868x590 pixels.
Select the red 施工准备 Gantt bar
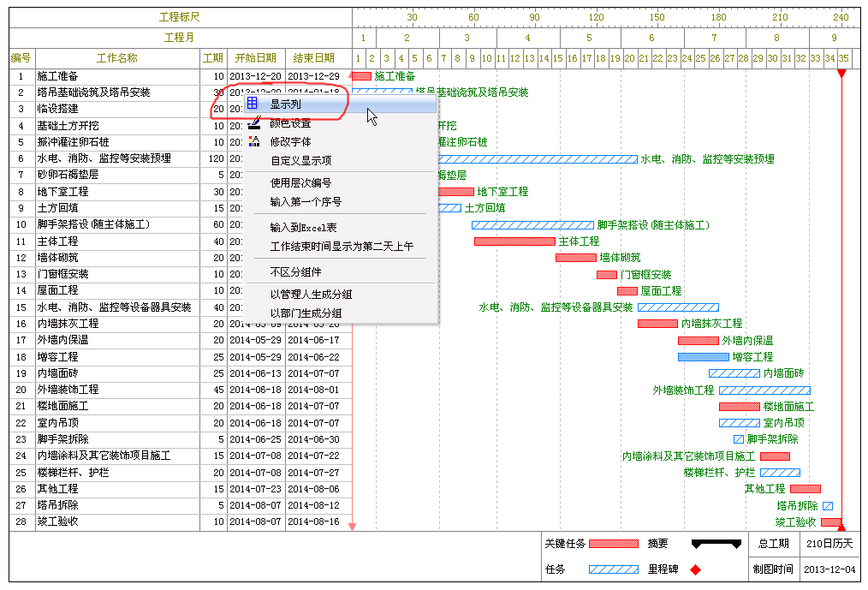click(x=361, y=76)
